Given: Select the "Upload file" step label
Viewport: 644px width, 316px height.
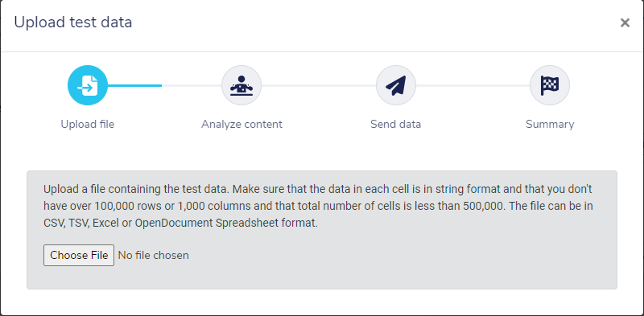Looking at the screenshot, I should point(88,124).
